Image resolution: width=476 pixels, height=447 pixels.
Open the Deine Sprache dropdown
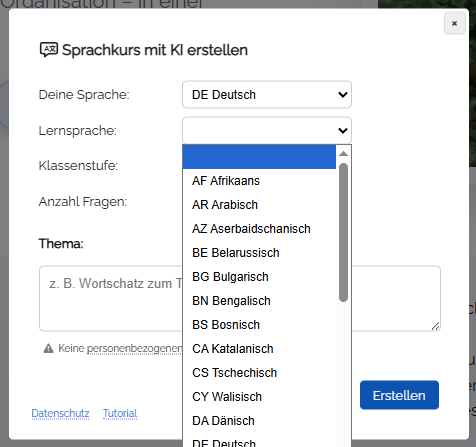point(267,95)
